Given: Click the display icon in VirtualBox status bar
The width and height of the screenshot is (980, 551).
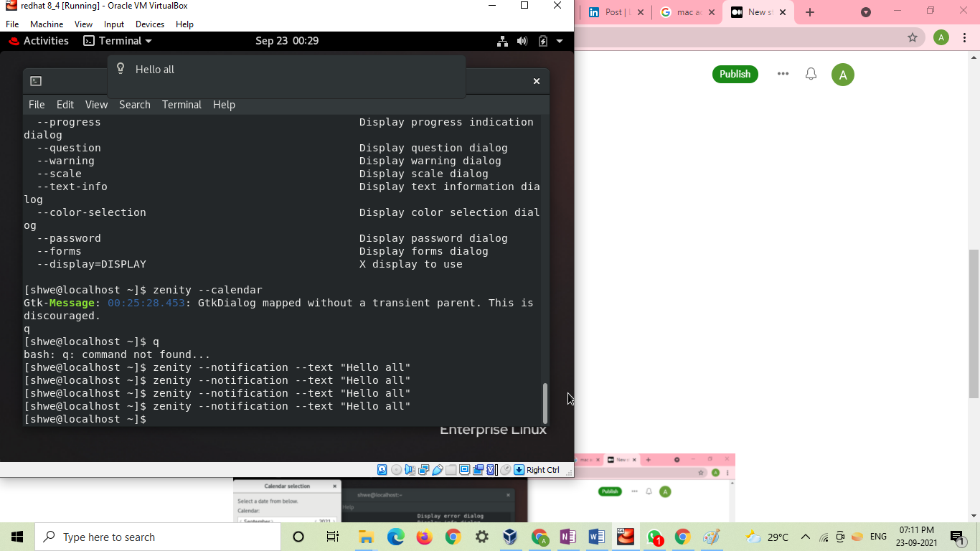Looking at the screenshot, I should click(x=464, y=469).
